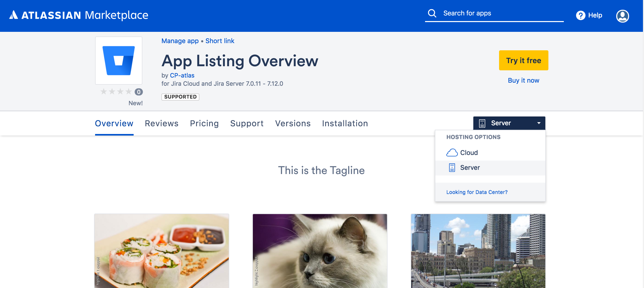Open the Help question mark icon

click(581, 15)
